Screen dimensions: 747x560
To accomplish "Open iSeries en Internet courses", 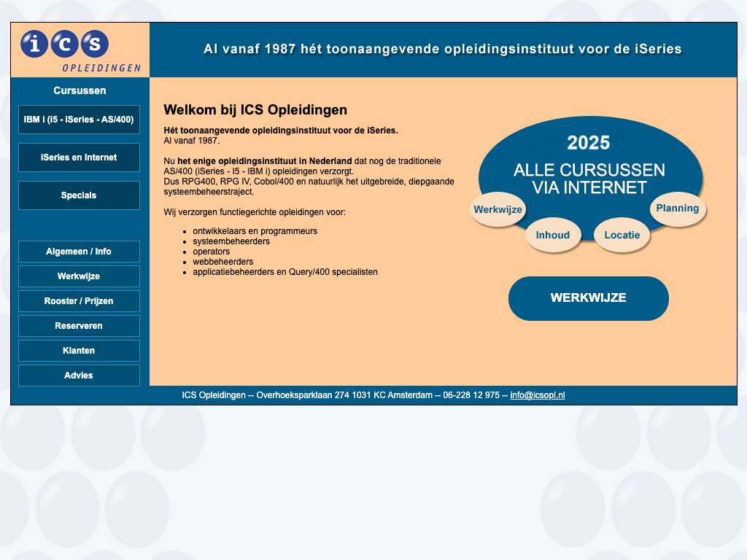I will 79,157.
